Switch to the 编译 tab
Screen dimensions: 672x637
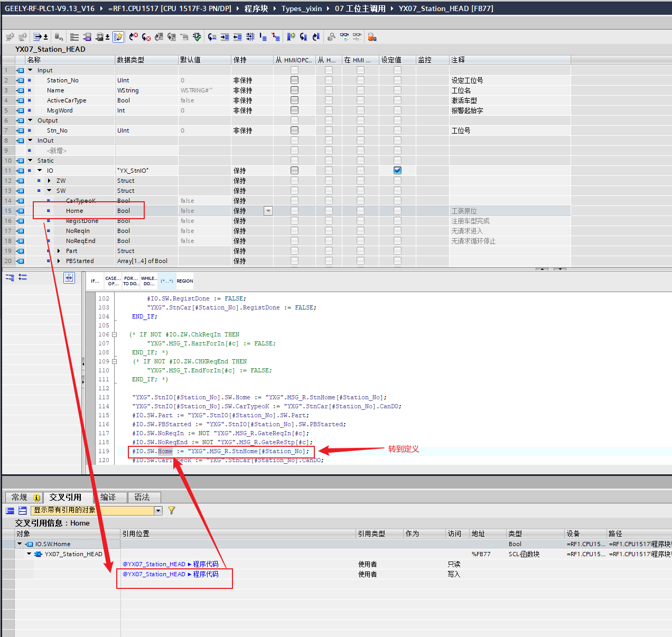click(x=108, y=498)
